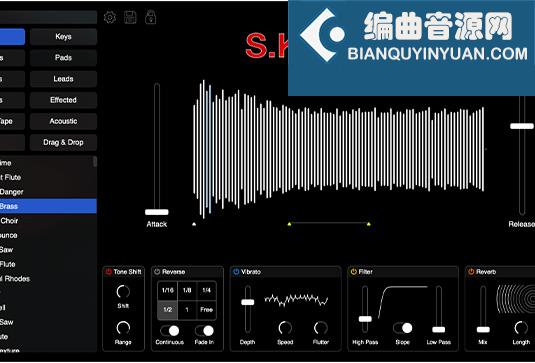Click the Attack slider handle

click(x=157, y=212)
